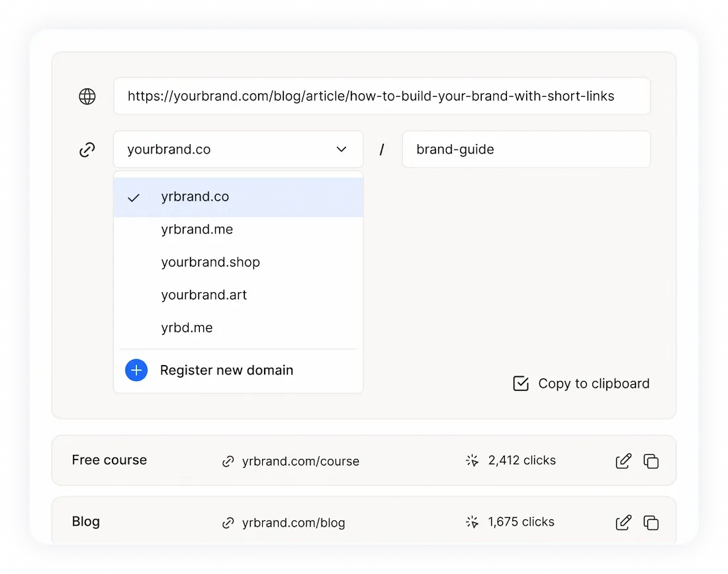Viewport: 728px width, 574px height.
Task: Click the checkmark beside yrbrand.co
Action: pos(134,198)
